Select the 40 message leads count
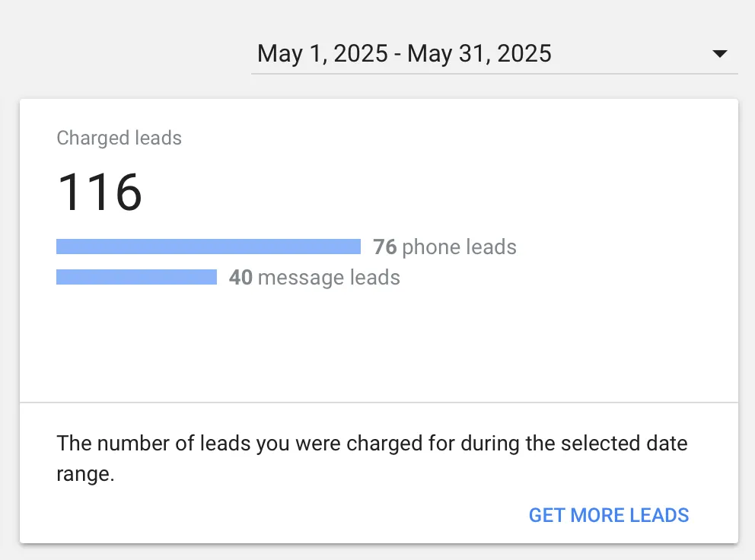Screen dimensions: 755x560 (241, 278)
